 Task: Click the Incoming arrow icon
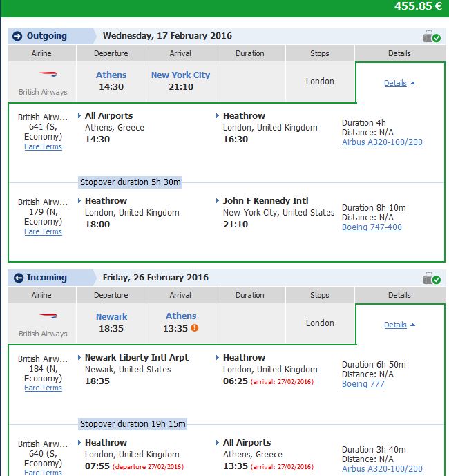[x=19, y=278]
